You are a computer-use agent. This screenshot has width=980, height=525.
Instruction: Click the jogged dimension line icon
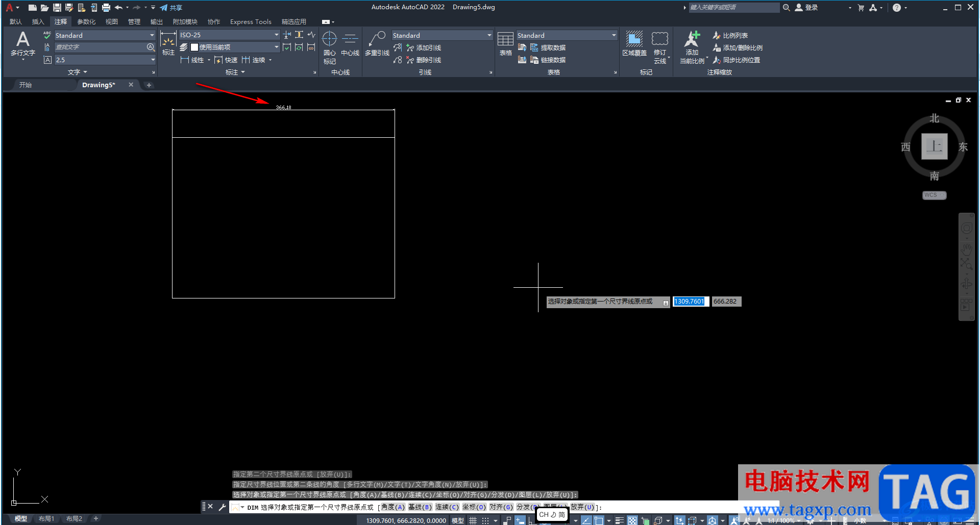311,35
